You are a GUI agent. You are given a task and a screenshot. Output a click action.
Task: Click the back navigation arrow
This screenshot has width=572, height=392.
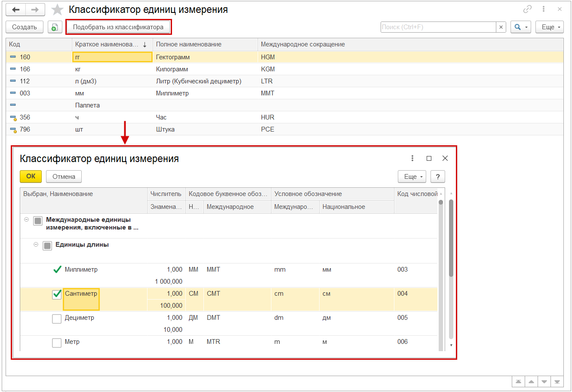[16, 9]
